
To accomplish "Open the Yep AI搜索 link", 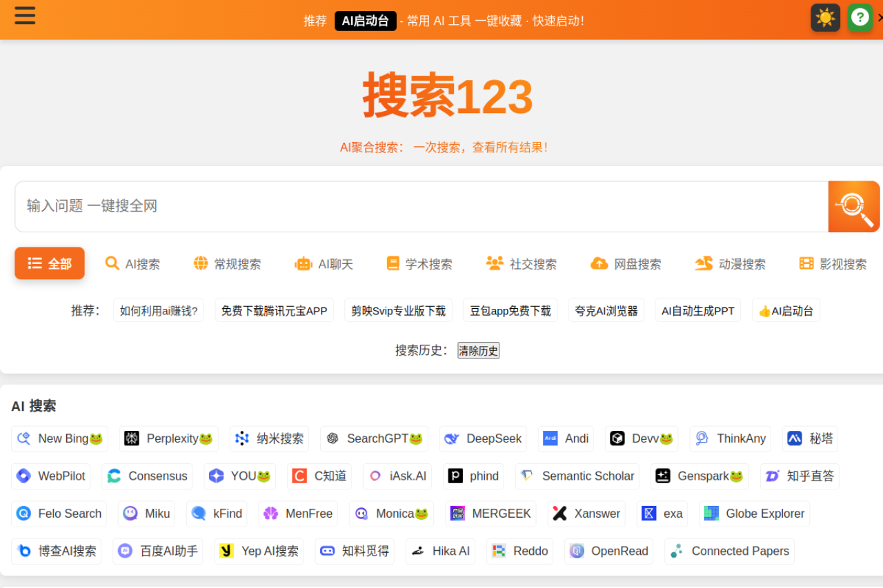I will (x=259, y=551).
